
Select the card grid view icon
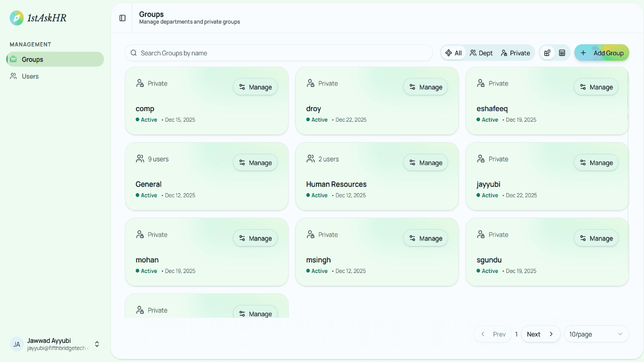tap(546, 52)
